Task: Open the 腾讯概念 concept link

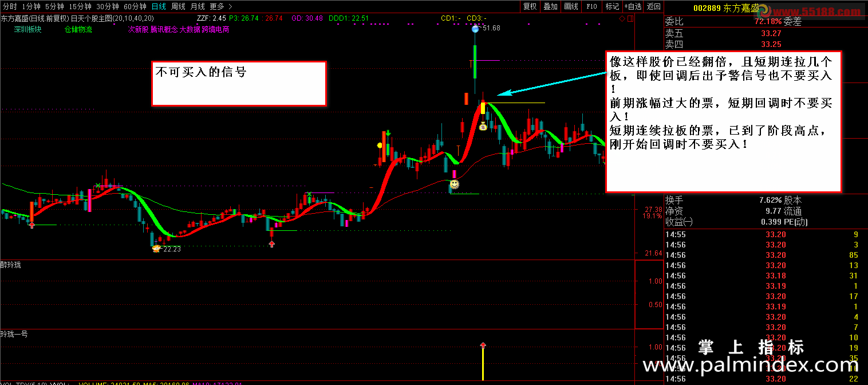Action: (164, 29)
